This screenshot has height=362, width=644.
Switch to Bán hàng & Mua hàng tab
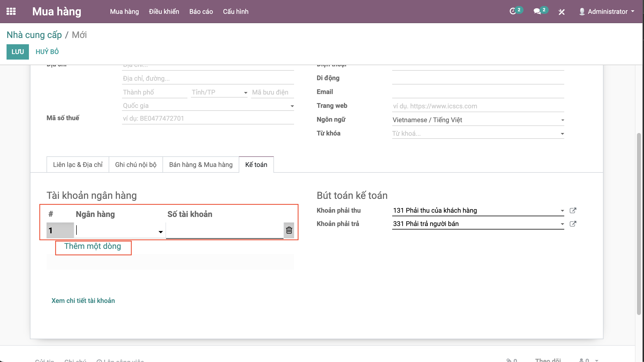201,165
